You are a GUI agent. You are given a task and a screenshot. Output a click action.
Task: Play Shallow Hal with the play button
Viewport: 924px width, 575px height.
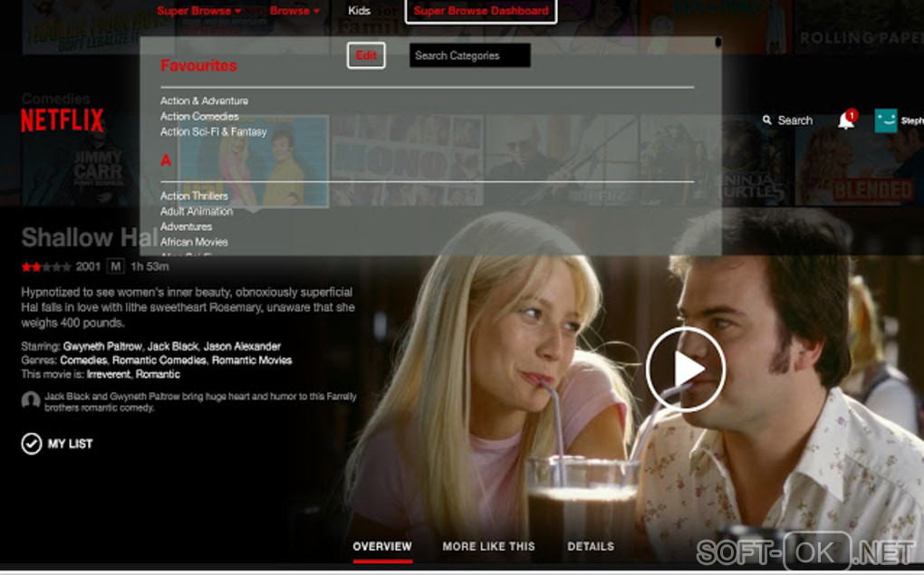[686, 369]
